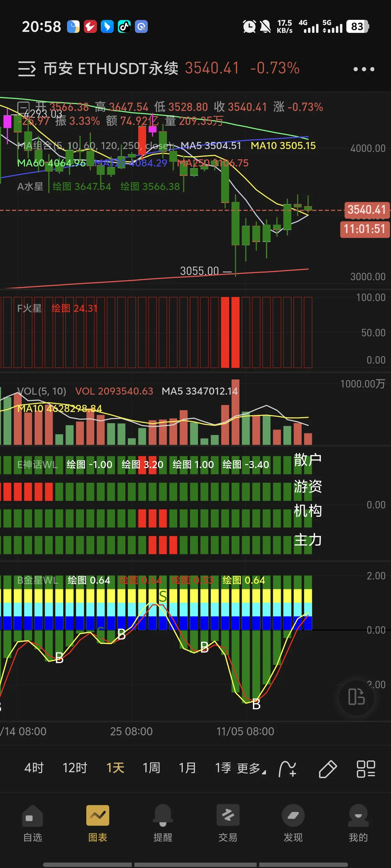Tap the price change -0.73% in header
Screen dimensions: 391x868
point(275,68)
